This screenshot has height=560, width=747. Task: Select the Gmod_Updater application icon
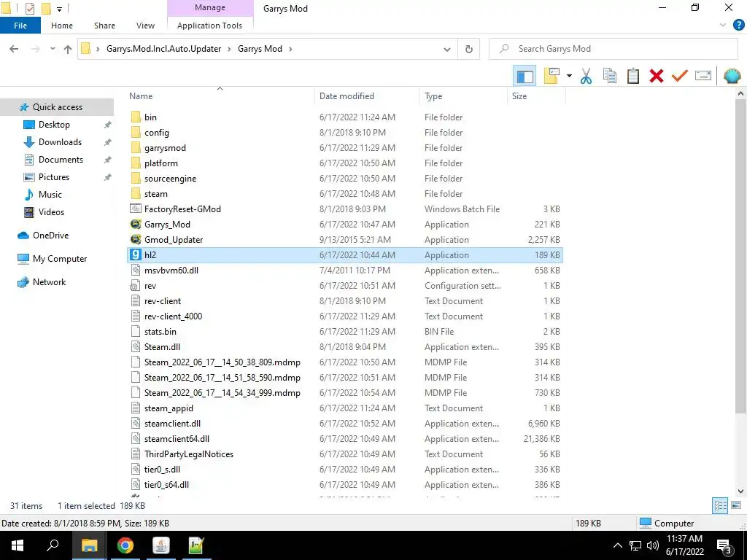pyautogui.click(x=136, y=239)
